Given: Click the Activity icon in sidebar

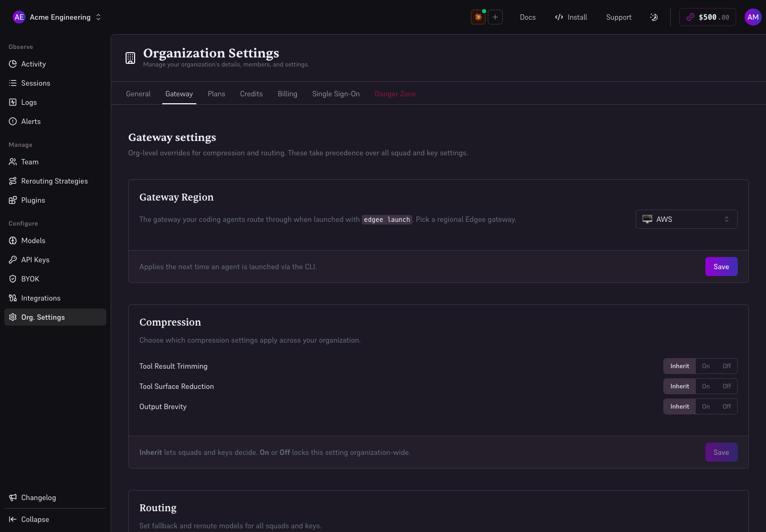Looking at the screenshot, I should pos(13,64).
